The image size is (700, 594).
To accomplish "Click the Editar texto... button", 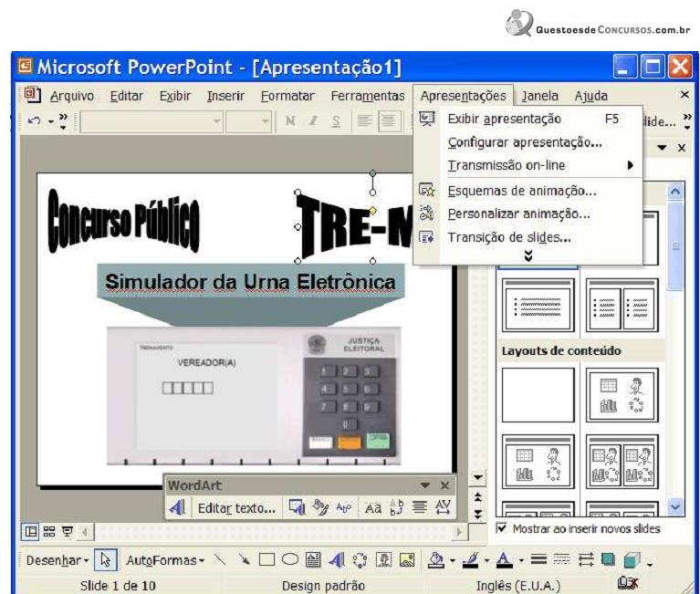I will pyautogui.click(x=236, y=508).
